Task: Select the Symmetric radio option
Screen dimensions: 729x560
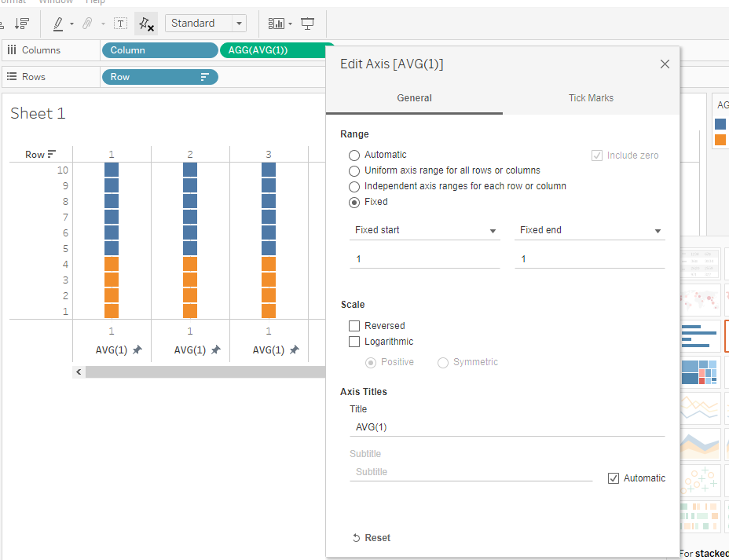Action: [443, 363]
